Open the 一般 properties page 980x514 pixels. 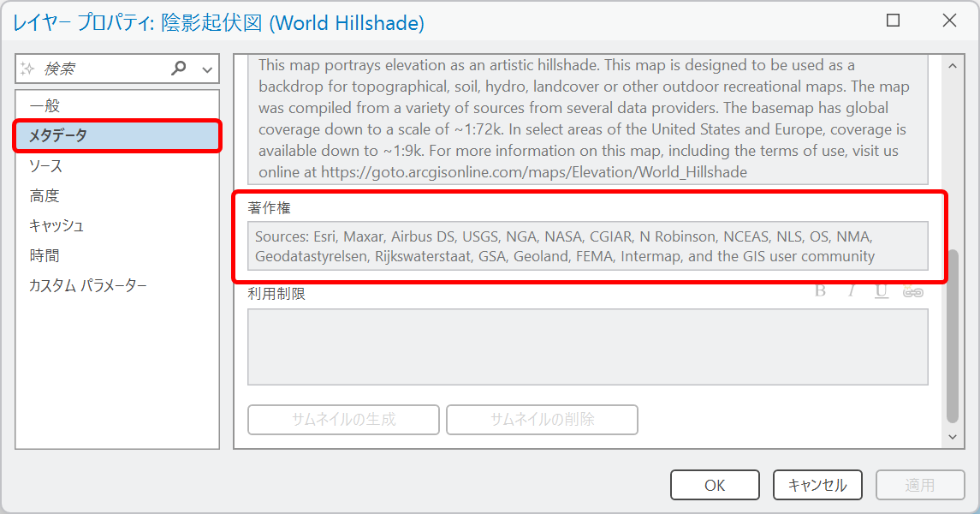coord(45,106)
